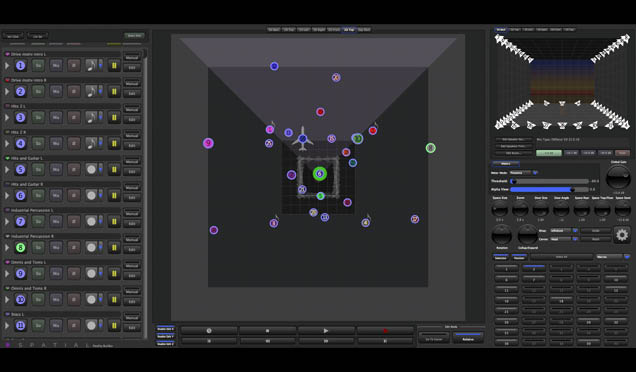This screenshot has width=636, height=372.
Task: Open the Meter Mode dropdown
Action: 523,173
